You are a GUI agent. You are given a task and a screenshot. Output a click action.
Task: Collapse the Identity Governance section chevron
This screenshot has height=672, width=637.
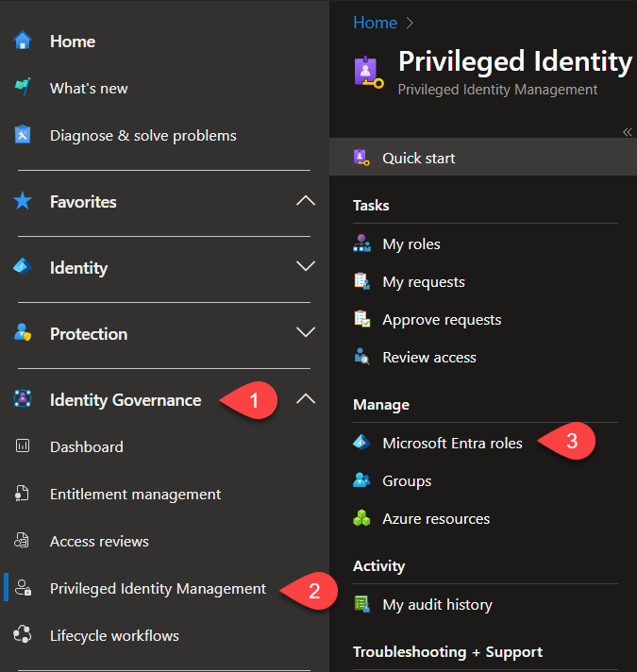(306, 399)
